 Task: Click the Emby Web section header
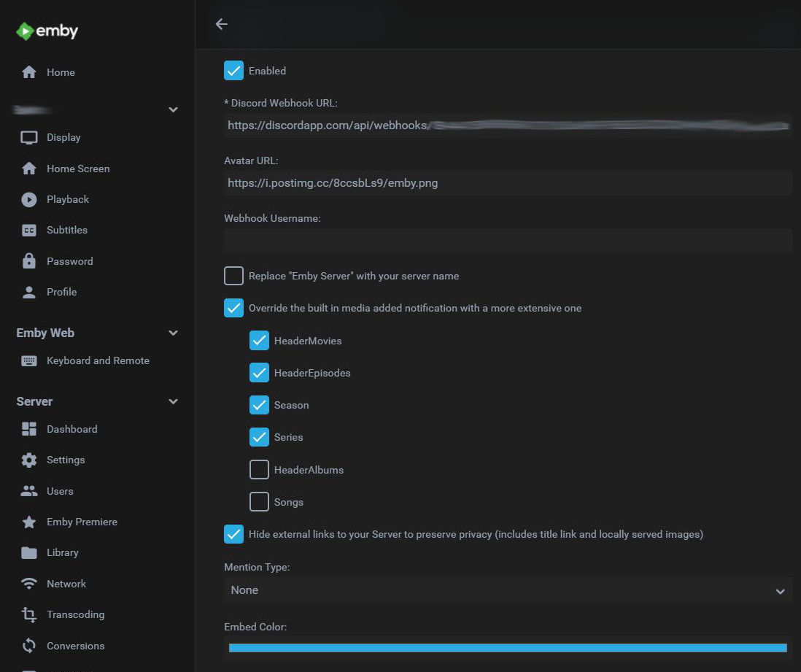coord(45,333)
